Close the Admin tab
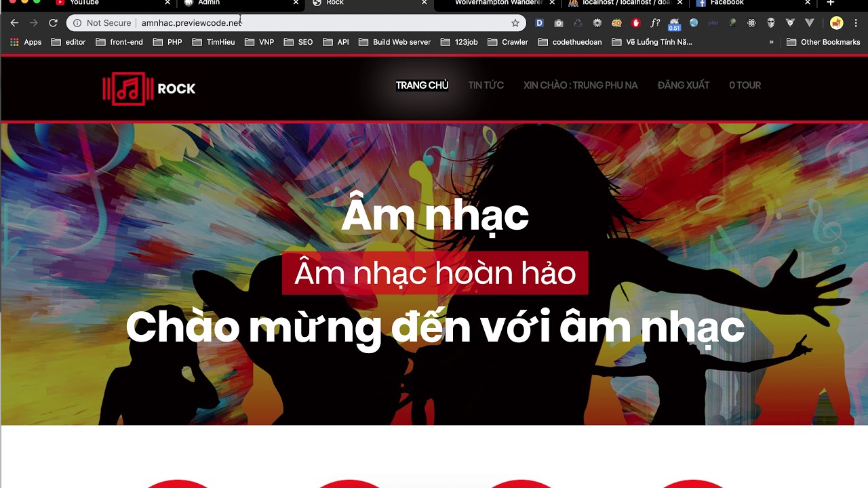This screenshot has width=868, height=488. point(296,3)
